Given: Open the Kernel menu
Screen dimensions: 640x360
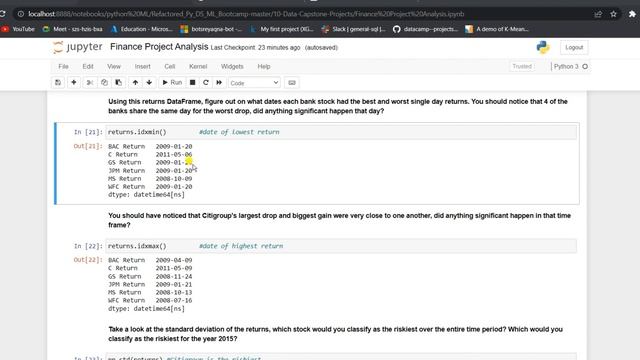Looking at the screenshot, I should pos(198,67).
